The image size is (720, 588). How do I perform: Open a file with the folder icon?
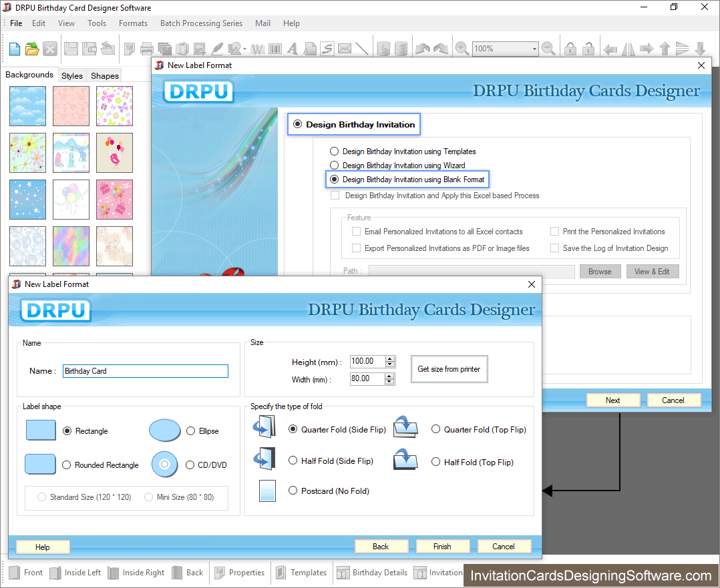(32, 48)
